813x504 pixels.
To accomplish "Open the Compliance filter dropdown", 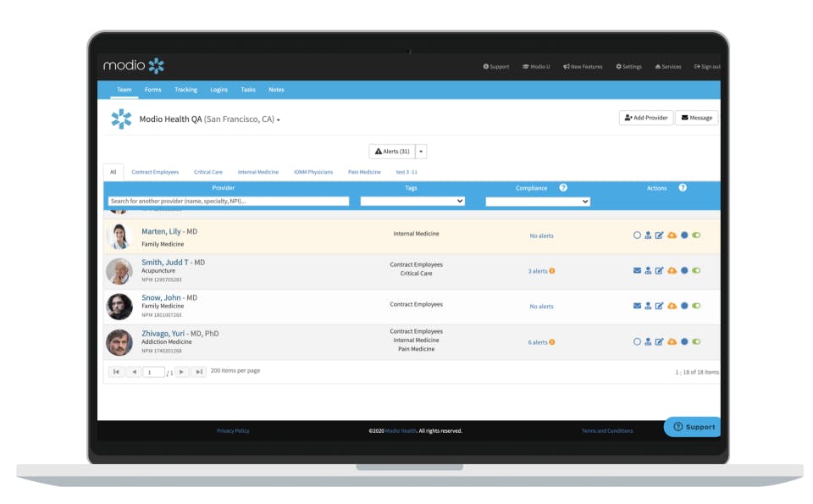I will 537,201.
